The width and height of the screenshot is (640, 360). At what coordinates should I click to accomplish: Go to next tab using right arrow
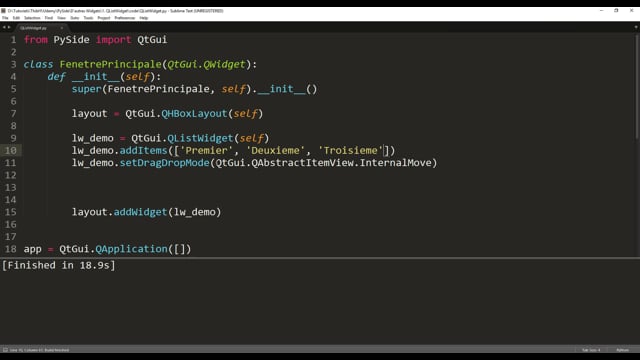(9, 27)
